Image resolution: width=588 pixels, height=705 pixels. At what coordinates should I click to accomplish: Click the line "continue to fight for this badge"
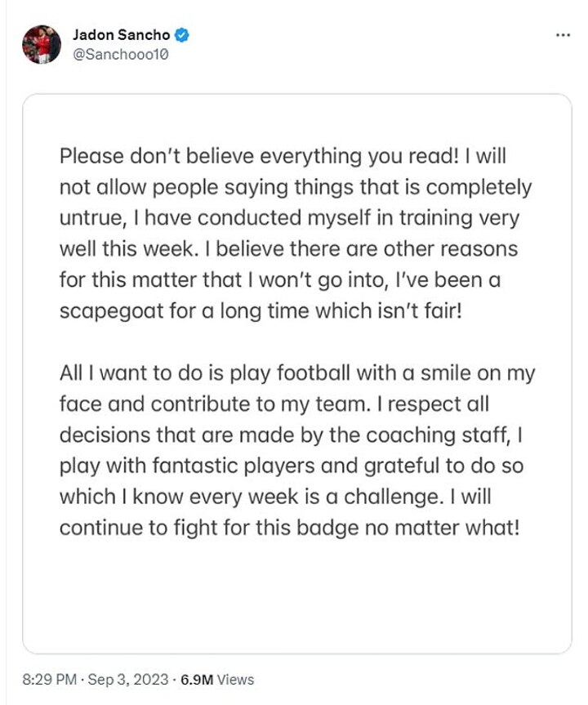click(289, 527)
